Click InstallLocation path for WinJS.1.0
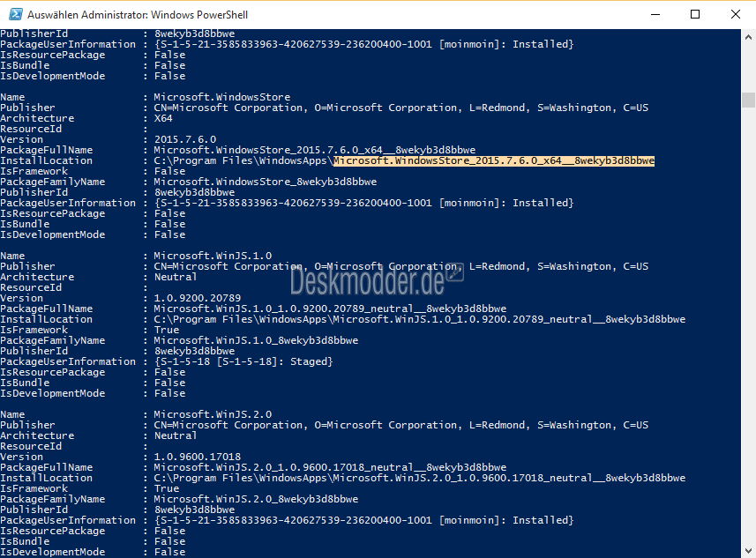The width and height of the screenshot is (756, 558). 420,319
